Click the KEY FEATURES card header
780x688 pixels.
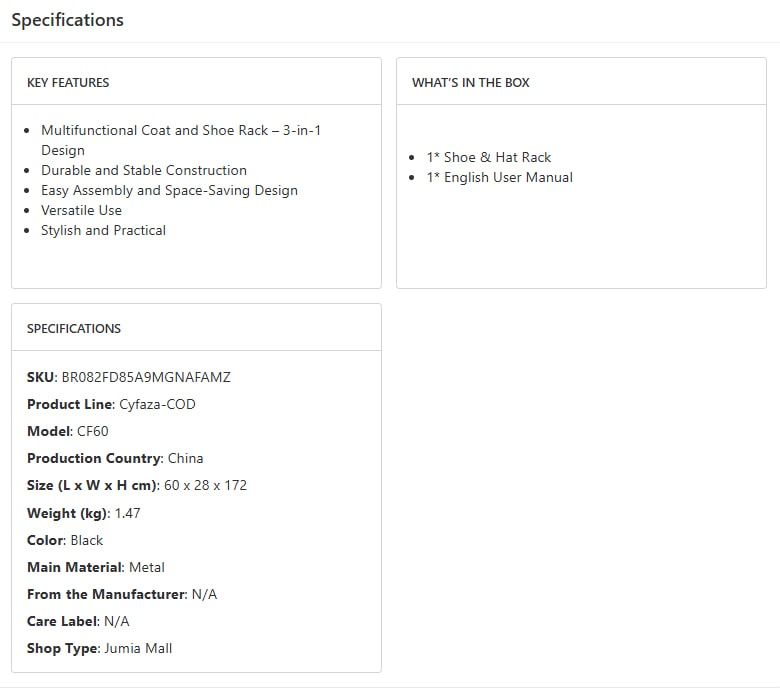click(68, 82)
